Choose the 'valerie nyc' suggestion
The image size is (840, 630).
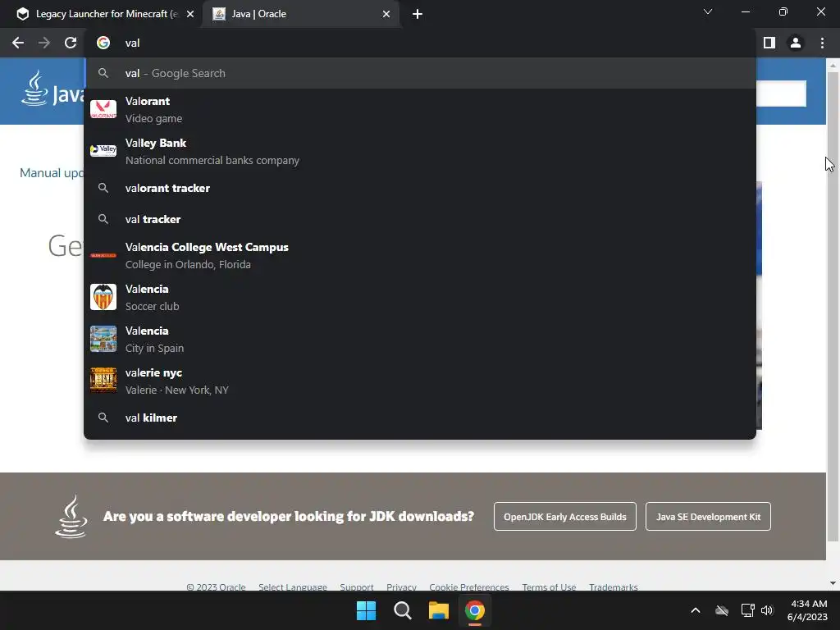click(420, 381)
